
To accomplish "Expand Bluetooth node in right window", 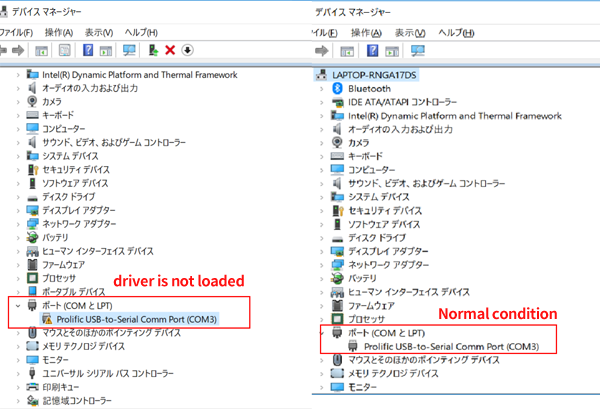I will [322, 89].
